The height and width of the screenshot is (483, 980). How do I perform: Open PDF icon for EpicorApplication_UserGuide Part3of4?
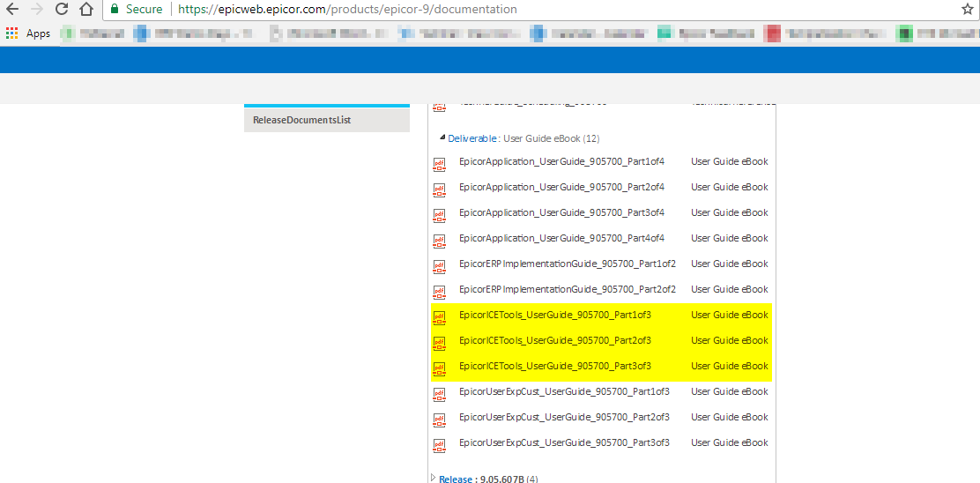(440, 215)
